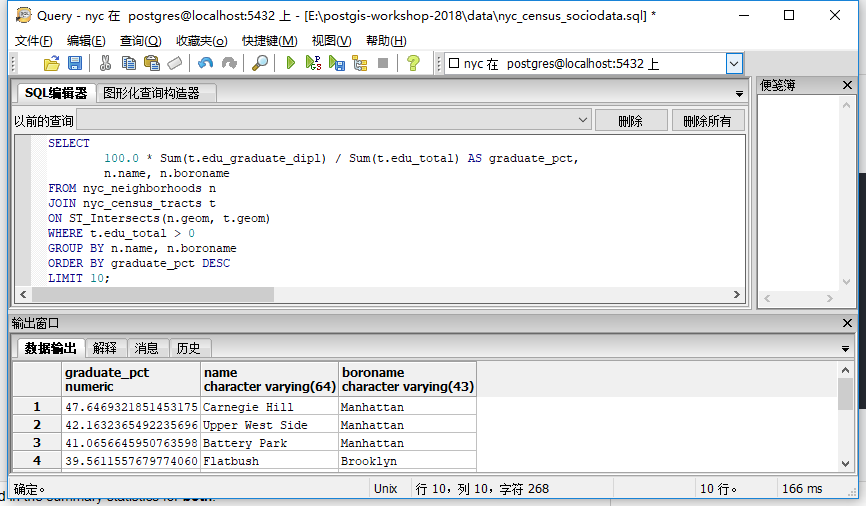Open the 帮助 menu
The width and height of the screenshot is (866, 506).
pos(386,41)
